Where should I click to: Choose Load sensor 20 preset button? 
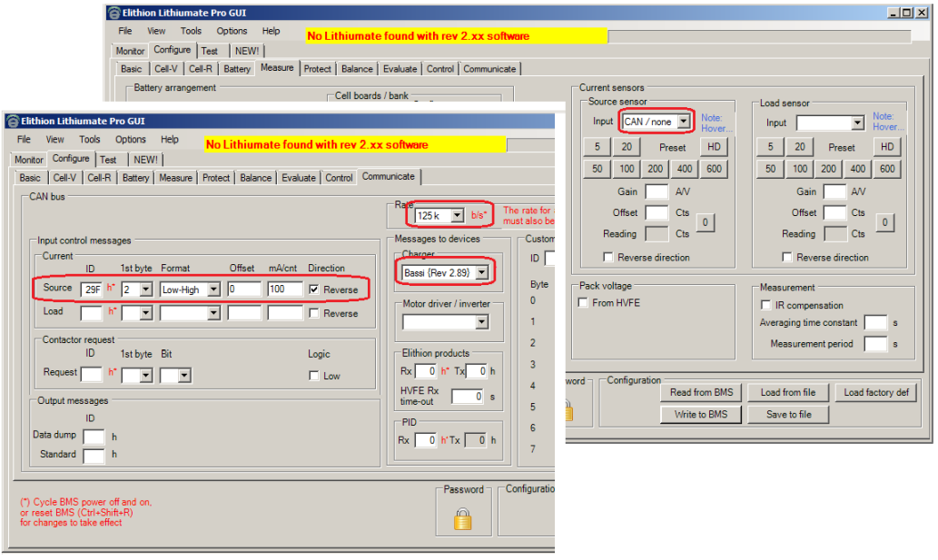tap(800, 147)
